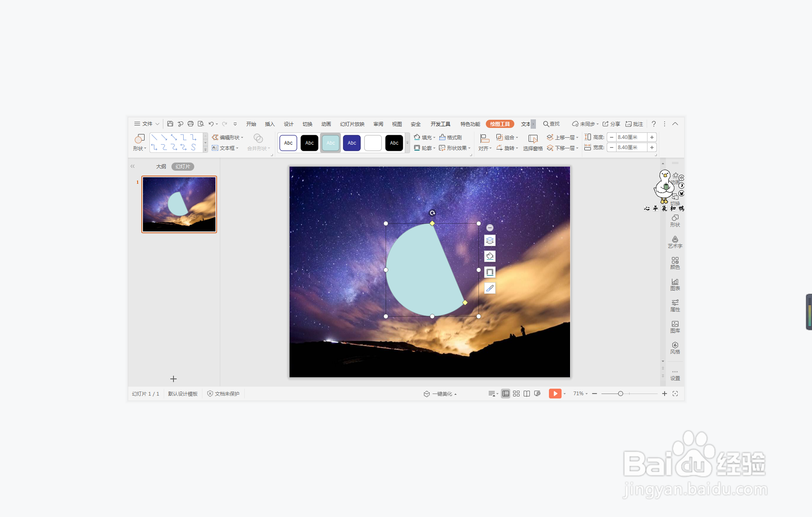The width and height of the screenshot is (812, 517).
Task: Click the Comment (批注) icon
Action: 634,124
